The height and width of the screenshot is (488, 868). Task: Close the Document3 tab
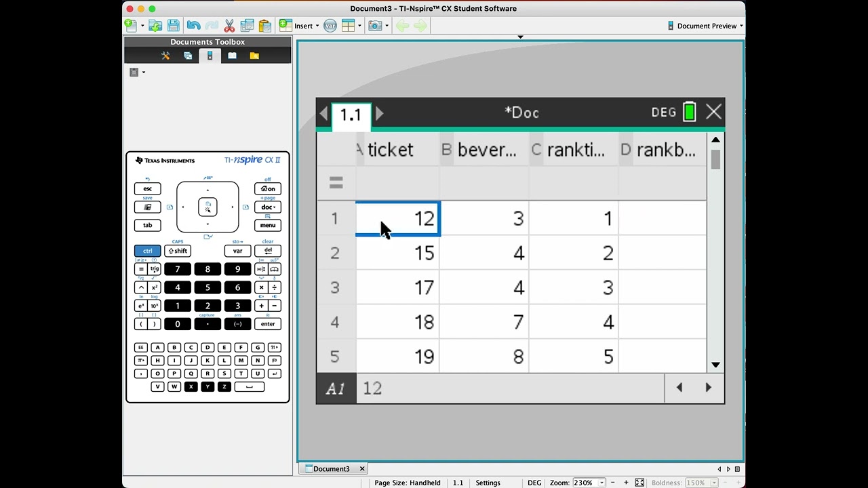click(x=362, y=469)
